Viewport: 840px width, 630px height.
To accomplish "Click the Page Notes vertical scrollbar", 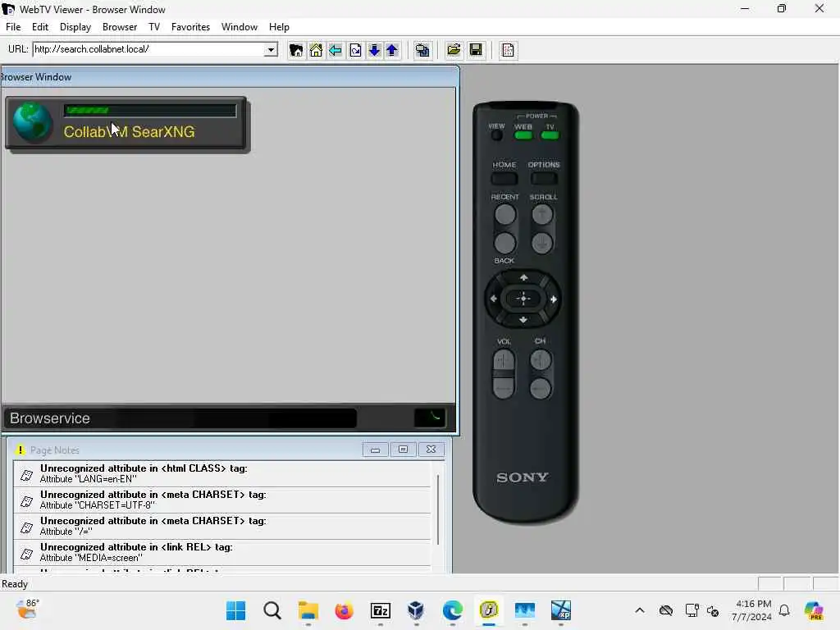I will [x=438, y=509].
